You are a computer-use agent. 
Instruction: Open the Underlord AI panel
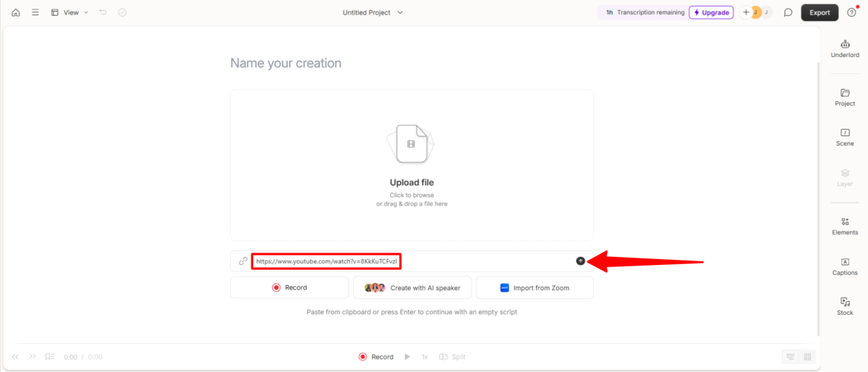(x=845, y=48)
